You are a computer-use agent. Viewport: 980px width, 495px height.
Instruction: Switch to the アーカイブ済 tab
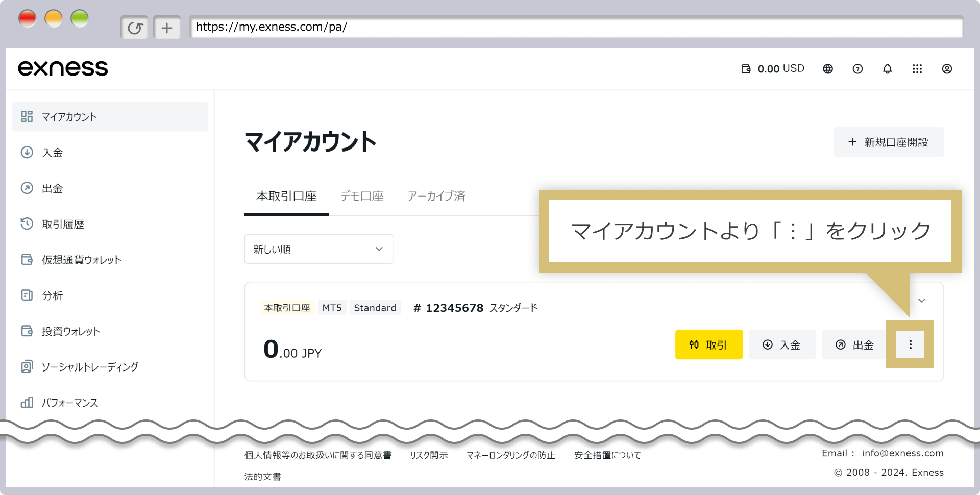(436, 196)
